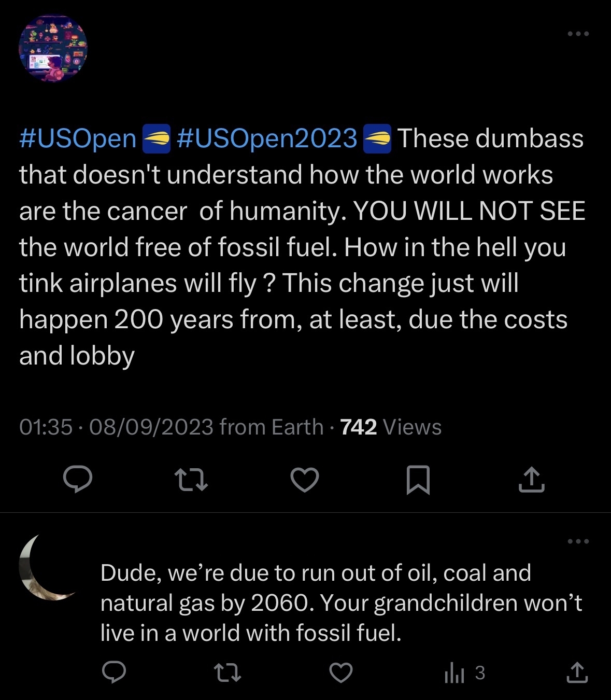
Task: Bookmark the main tweet
Action: [x=418, y=479]
